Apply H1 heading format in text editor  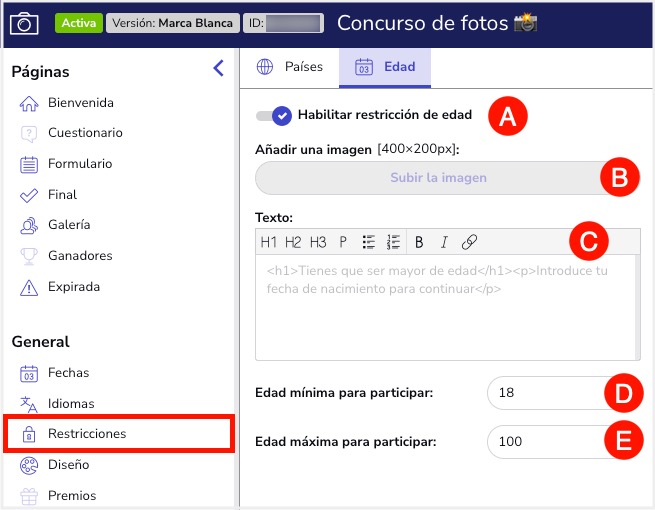269,242
